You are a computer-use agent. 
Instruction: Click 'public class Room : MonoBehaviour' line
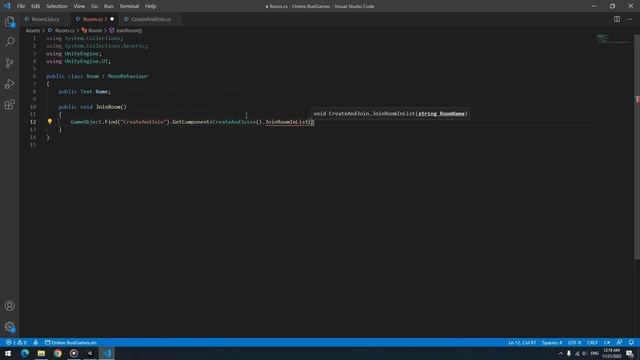point(97,76)
